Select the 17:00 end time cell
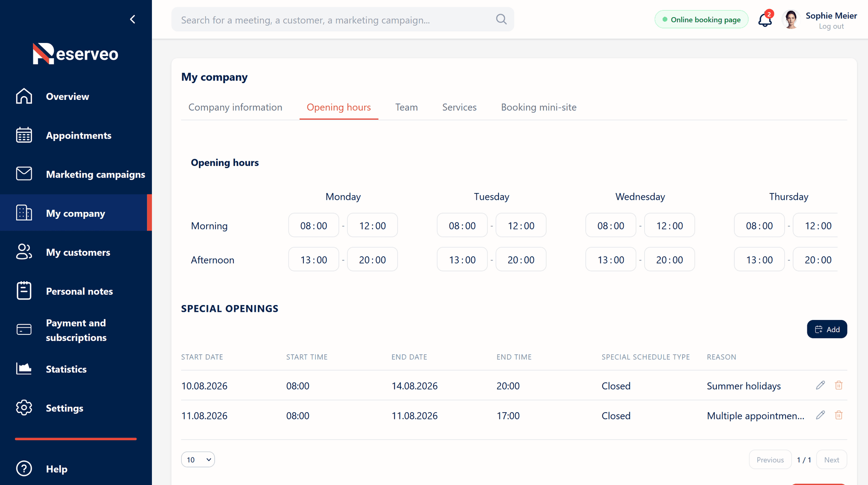The image size is (868, 485). pos(508,416)
